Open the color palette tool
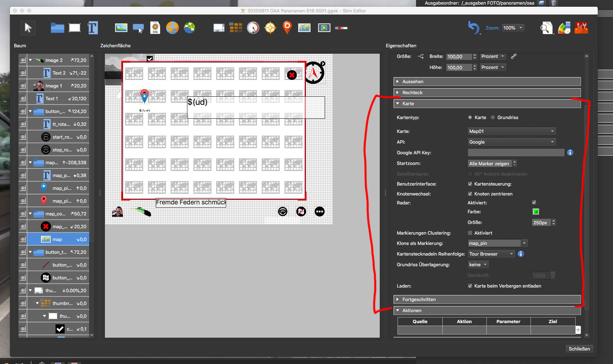 click(564, 28)
